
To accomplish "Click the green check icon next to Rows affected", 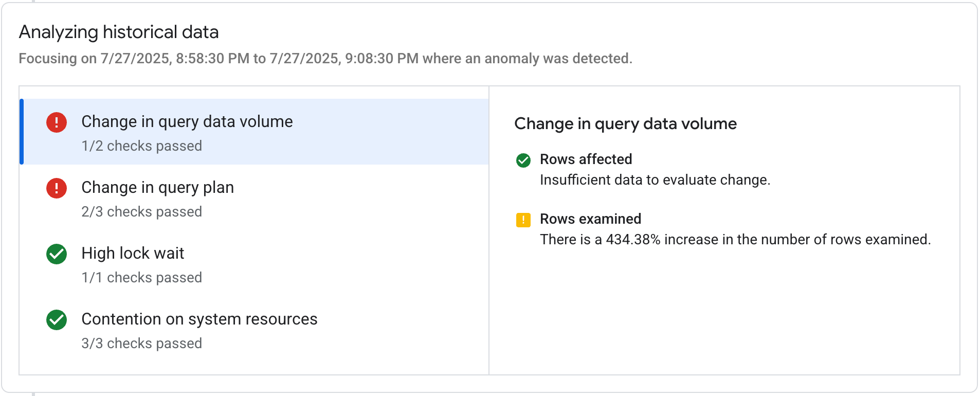I will [523, 161].
